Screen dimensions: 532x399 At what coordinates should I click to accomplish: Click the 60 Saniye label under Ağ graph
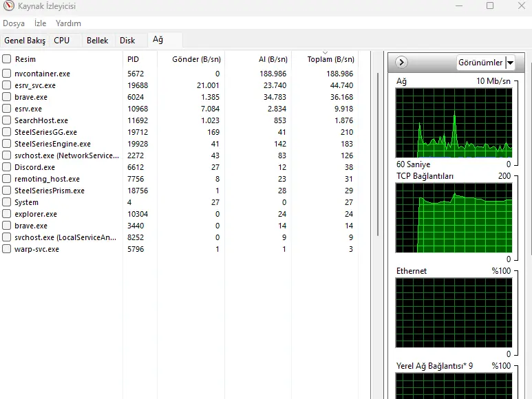[x=413, y=164]
